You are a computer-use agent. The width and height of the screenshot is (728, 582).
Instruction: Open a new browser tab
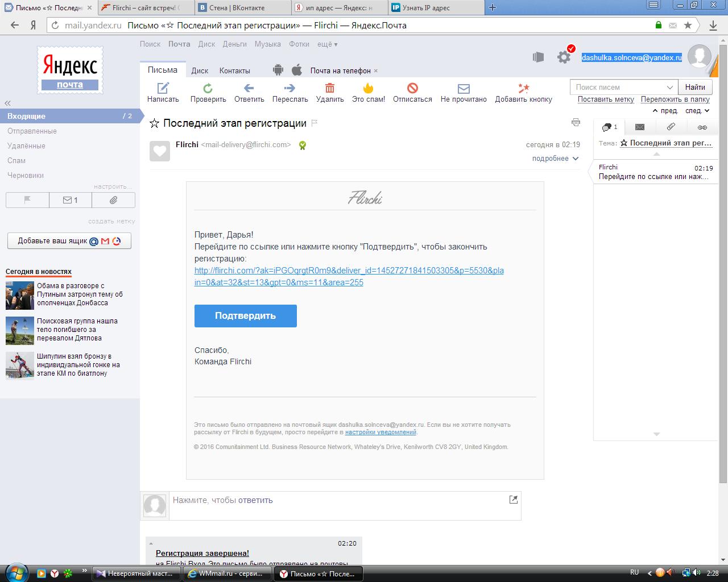tap(493, 7)
